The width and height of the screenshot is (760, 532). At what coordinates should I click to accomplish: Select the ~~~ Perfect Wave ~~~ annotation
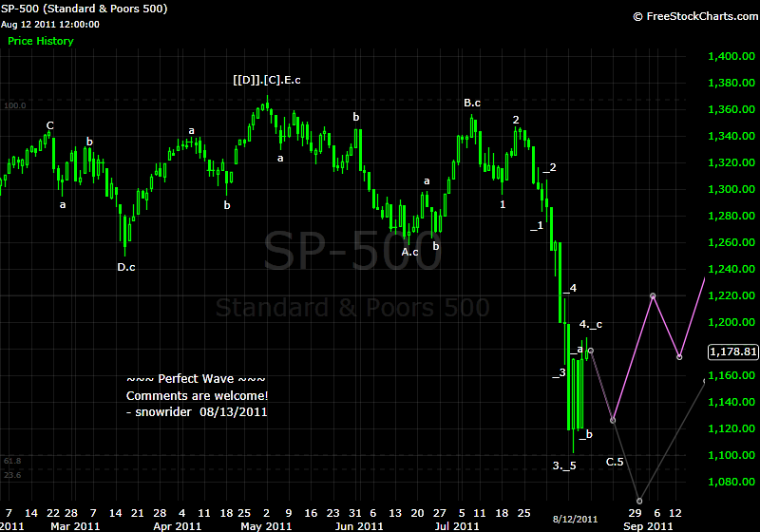coord(196,379)
